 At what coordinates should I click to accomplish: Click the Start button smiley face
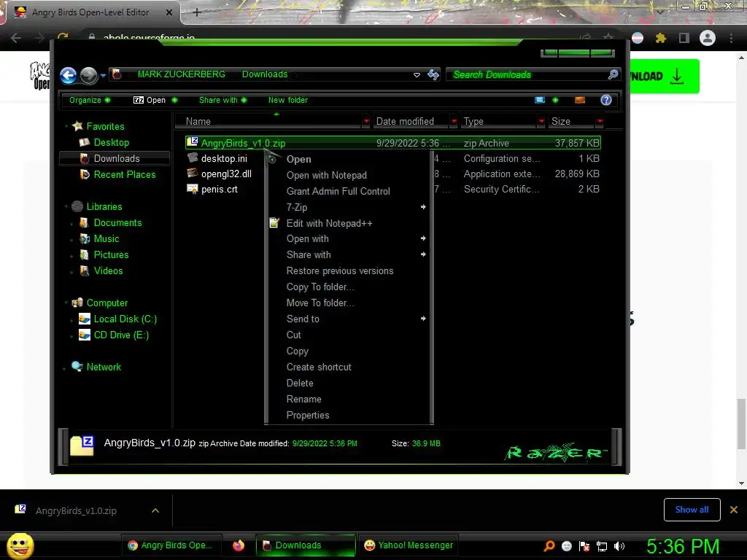pos(20,545)
